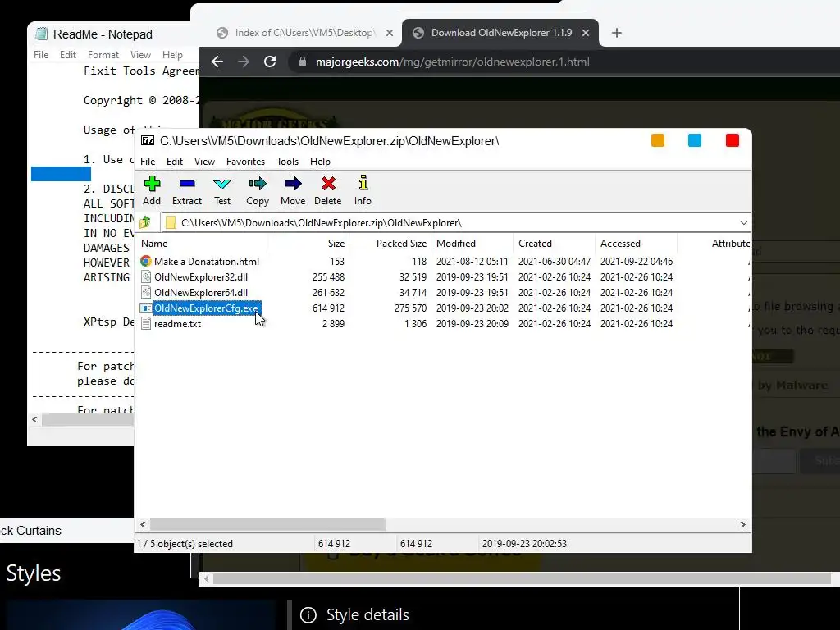Click the browser forward arrow

click(244, 62)
